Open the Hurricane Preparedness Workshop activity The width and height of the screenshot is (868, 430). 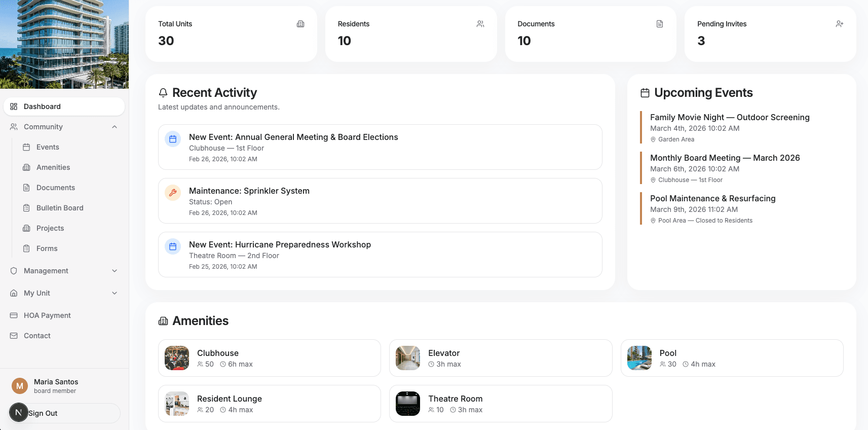(380, 255)
